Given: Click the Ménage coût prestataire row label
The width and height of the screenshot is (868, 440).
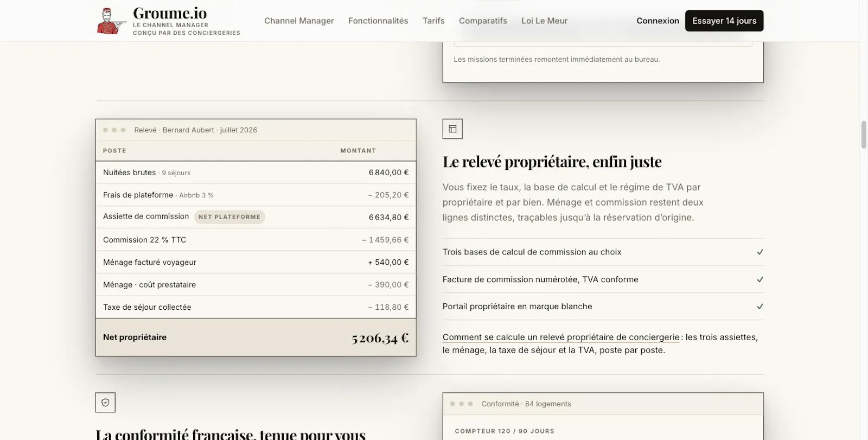Looking at the screenshot, I should pyautogui.click(x=150, y=285).
